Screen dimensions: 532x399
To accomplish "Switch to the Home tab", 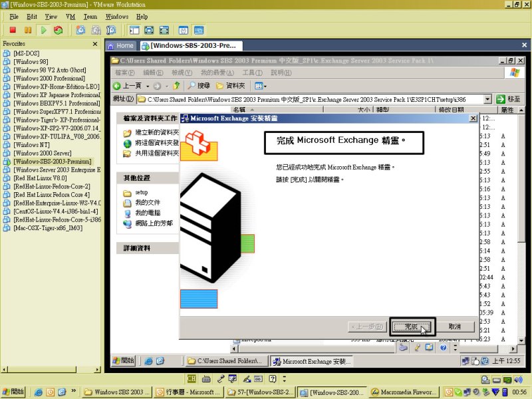I will pos(121,45).
